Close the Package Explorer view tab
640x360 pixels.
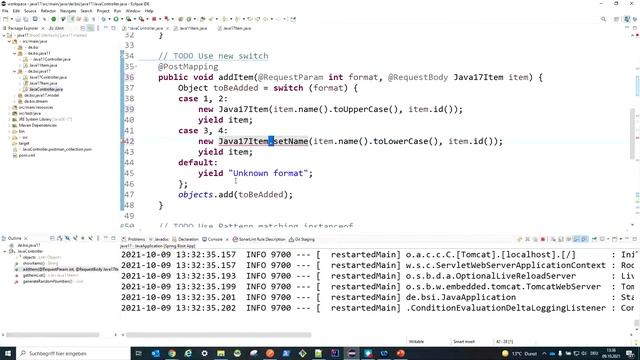click(43, 28)
